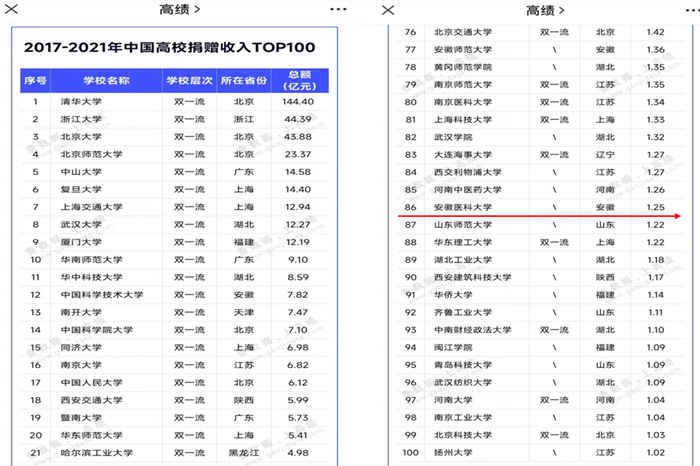Select the 学校层次 column header
Viewport: 700px width, 466px height.
pyautogui.click(x=189, y=80)
